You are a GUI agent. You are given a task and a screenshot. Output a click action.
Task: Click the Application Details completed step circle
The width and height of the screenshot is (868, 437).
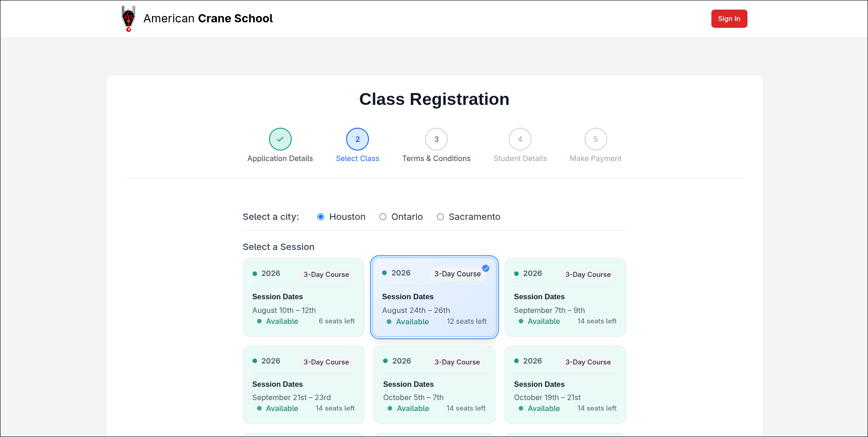pos(280,139)
